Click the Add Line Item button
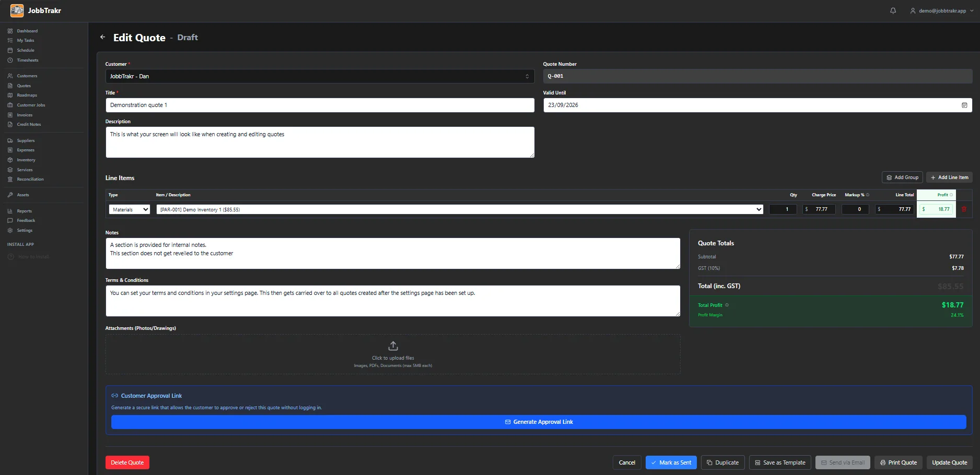The image size is (980, 475). (949, 177)
